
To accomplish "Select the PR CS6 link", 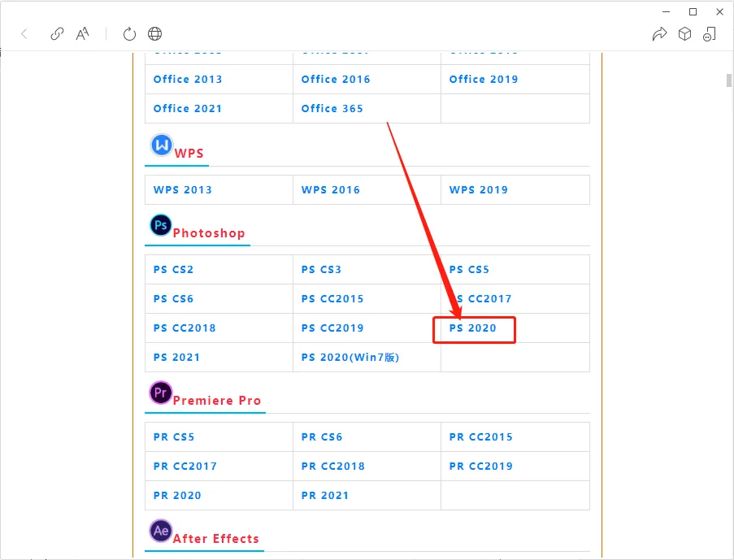I will pos(322,436).
